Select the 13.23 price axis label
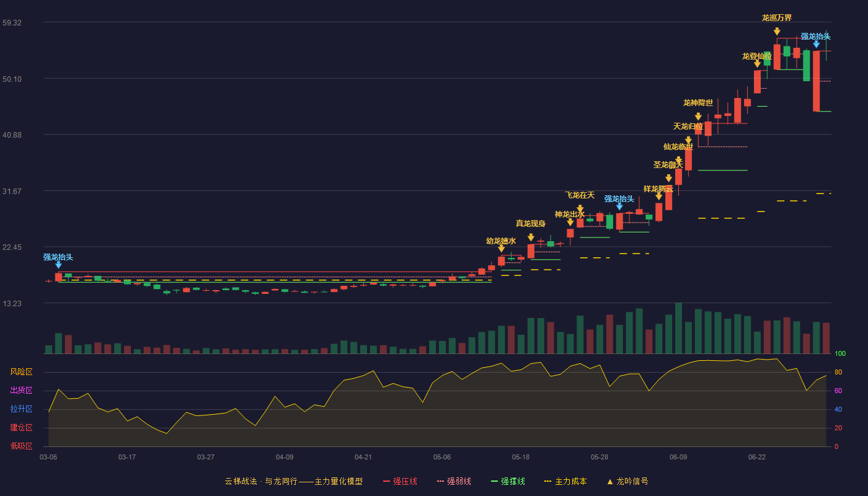This screenshot has height=496, width=868. pos(12,303)
